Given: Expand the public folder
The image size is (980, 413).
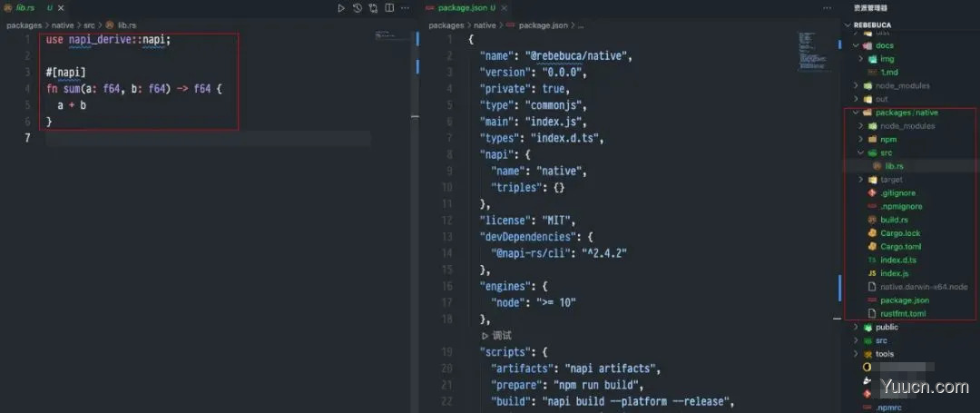Looking at the screenshot, I should [x=857, y=328].
